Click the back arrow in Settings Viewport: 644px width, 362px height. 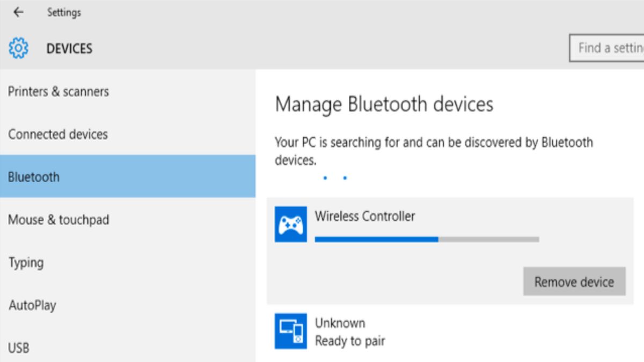tap(18, 12)
